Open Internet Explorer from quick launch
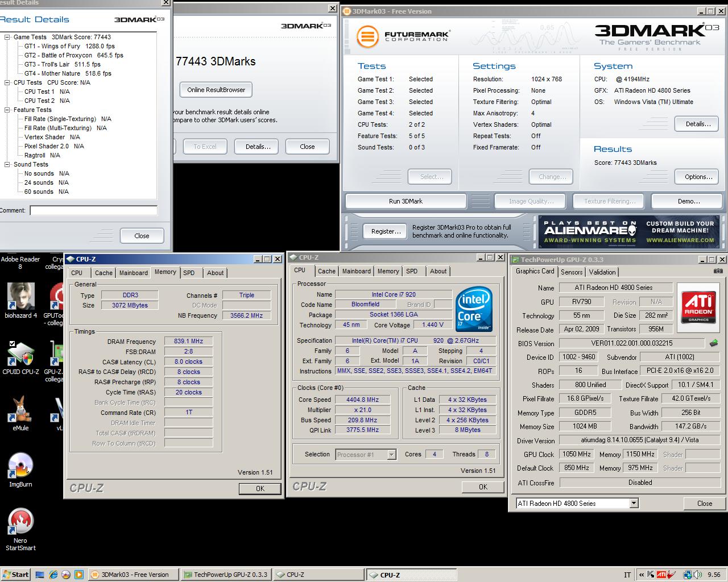The image size is (728, 582). tap(53, 575)
